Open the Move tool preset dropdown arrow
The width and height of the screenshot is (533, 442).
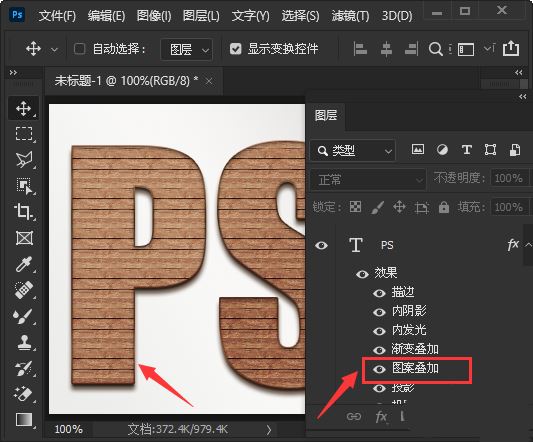pos(54,50)
